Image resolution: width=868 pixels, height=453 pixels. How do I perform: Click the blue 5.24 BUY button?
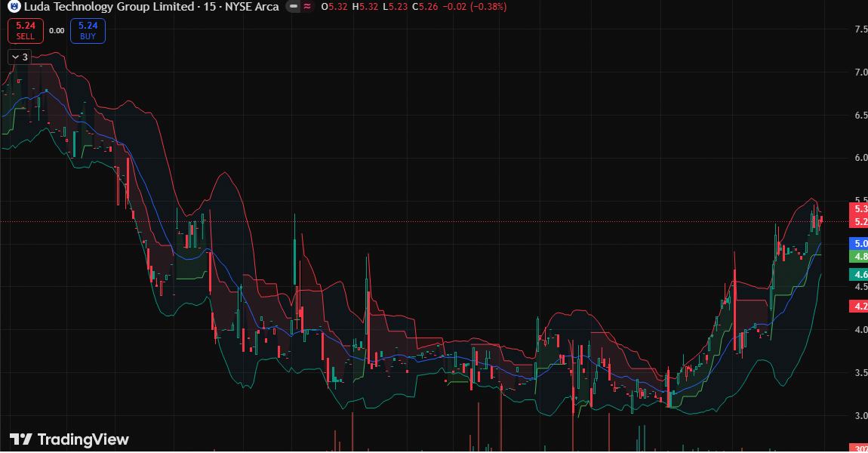pyautogui.click(x=88, y=31)
